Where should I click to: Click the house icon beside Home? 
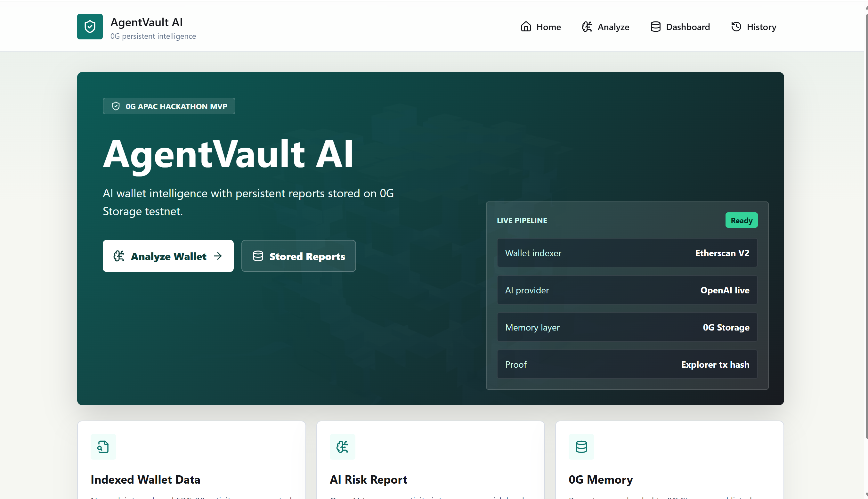526,27
